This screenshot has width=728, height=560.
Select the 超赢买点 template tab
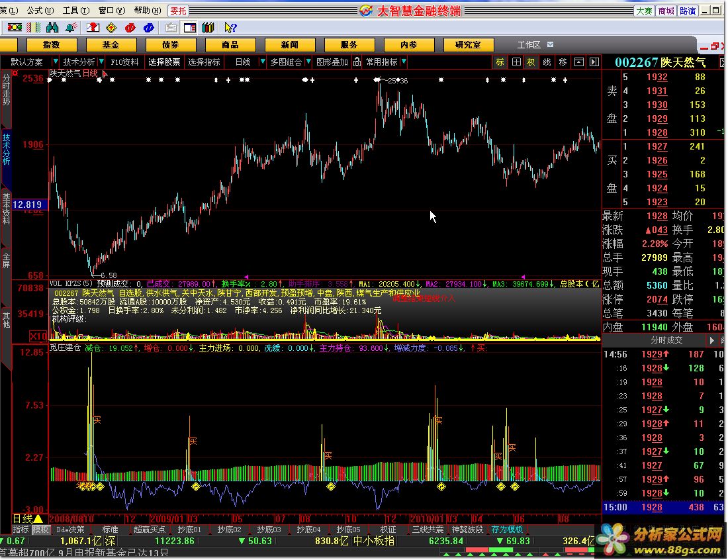click(x=150, y=530)
